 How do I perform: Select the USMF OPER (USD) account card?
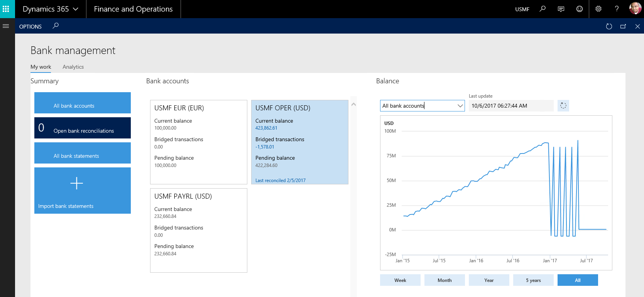click(300, 142)
